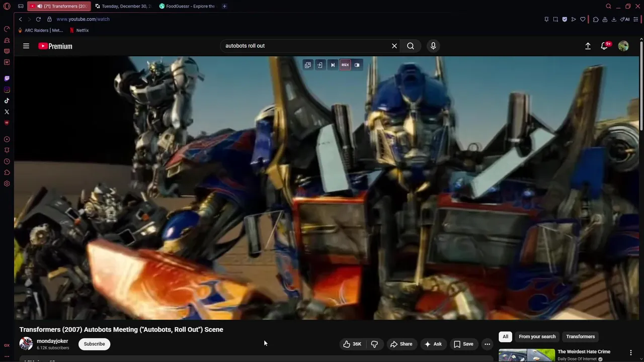Open My Flow send icon
This screenshot has height=362, width=644.
pos(574,19)
